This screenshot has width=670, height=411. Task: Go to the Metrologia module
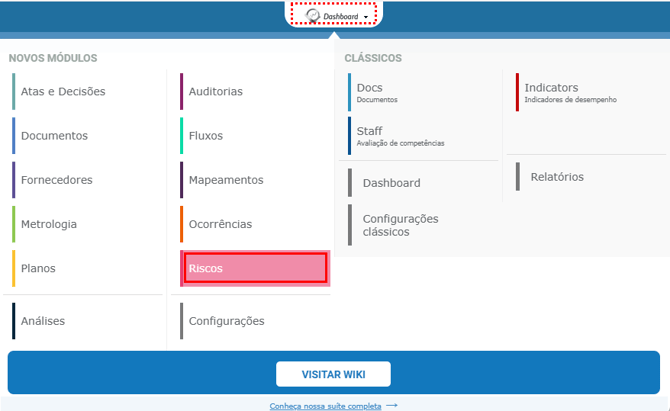49,224
